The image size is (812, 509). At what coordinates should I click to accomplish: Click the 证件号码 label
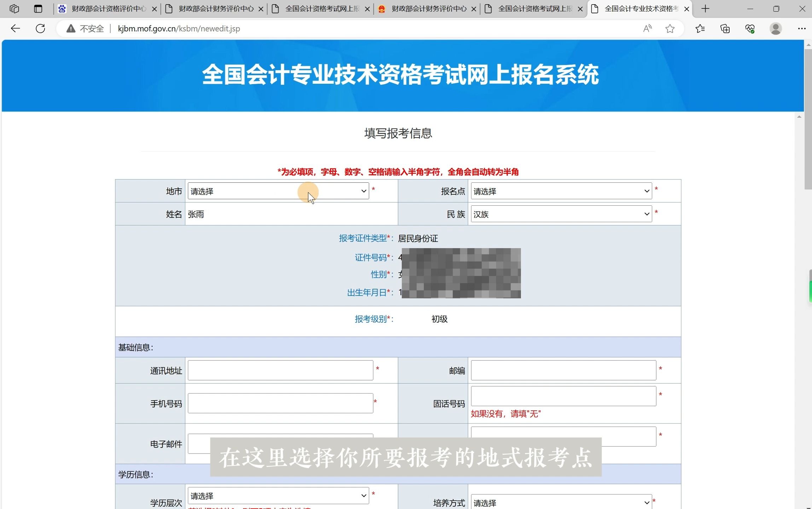click(x=374, y=257)
